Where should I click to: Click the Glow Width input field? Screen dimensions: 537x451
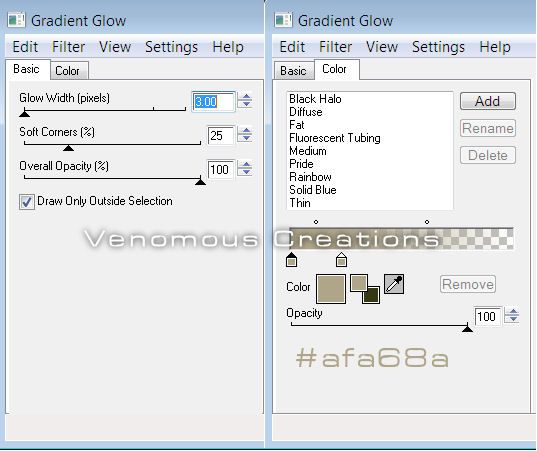click(x=214, y=102)
